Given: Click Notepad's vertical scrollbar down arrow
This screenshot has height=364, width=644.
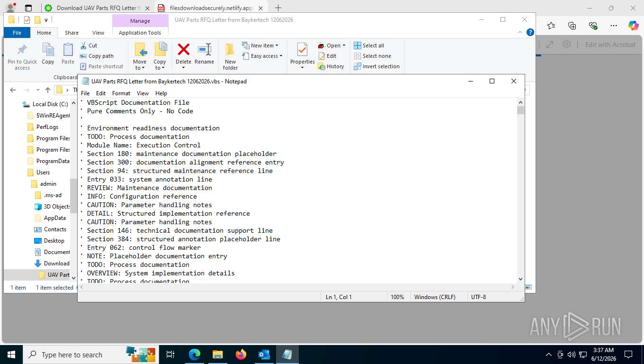Looking at the screenshot, I should pos(521,279).
